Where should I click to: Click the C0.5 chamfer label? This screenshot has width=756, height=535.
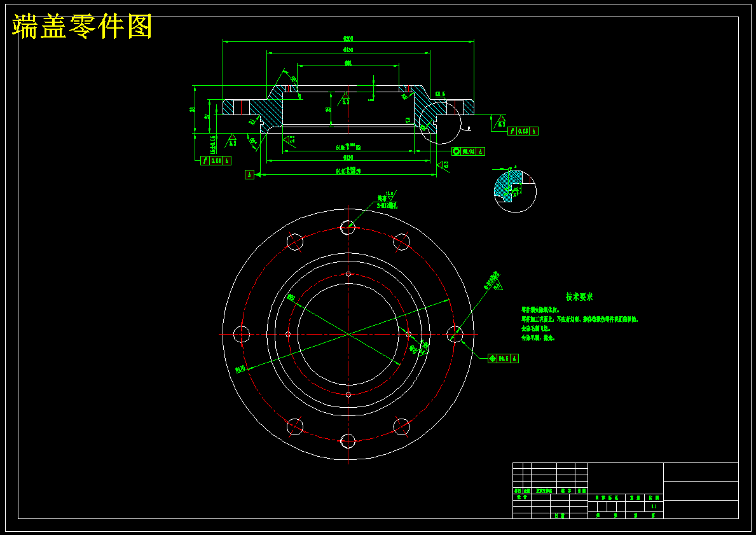click(x=440, y=94)
